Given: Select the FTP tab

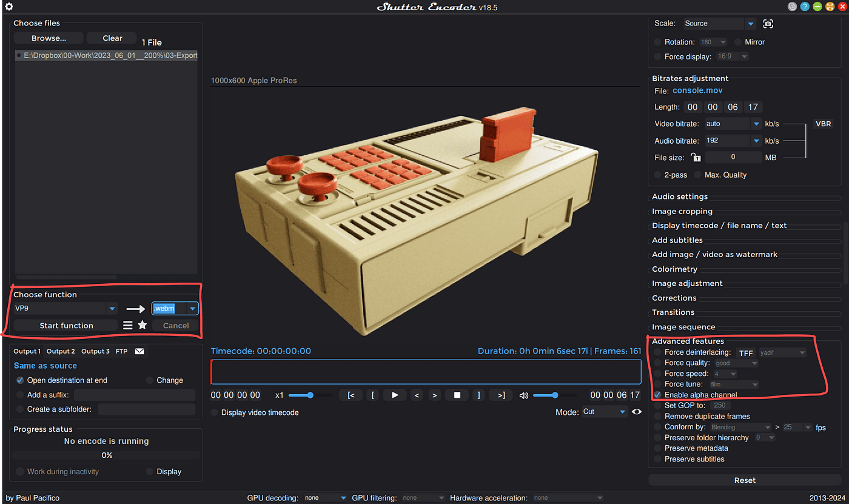Looking at the screenshot, I should point(121,351).
